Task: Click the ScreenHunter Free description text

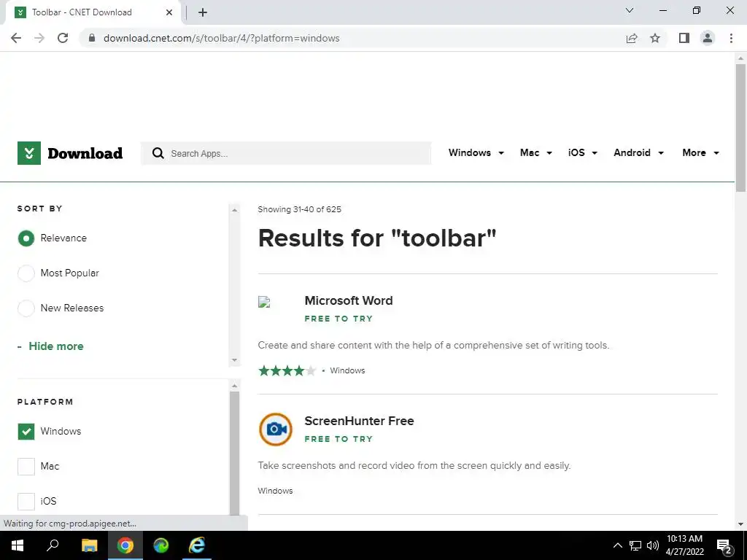Action: coord(414,466)
